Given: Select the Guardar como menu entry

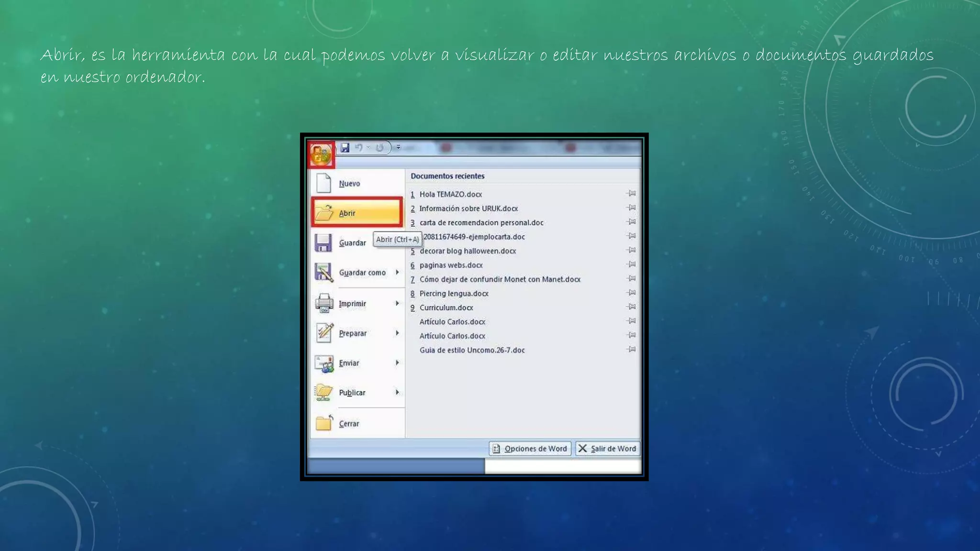Looking at the screenshot, I should [357, 273].
